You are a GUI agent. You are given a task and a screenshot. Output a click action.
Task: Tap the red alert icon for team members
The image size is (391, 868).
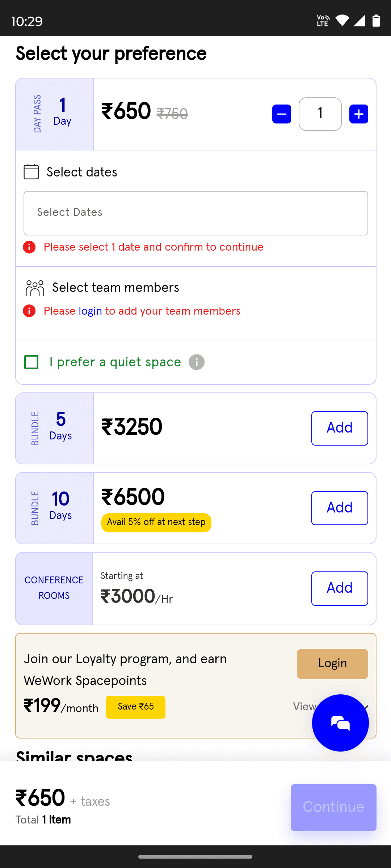pyautogui.click(x=29, y=311)
